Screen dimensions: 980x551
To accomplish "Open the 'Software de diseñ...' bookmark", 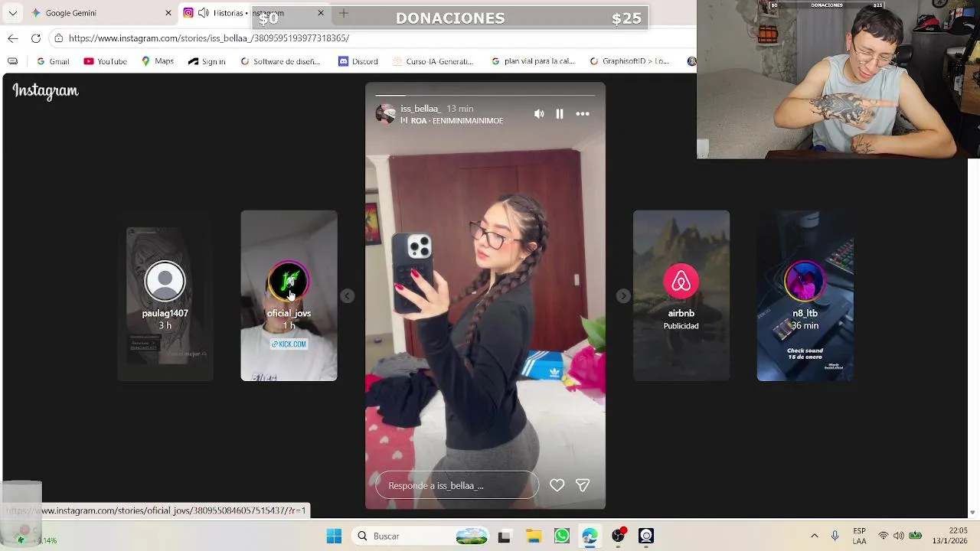I will pyautogui.click(x=280, y=61).
